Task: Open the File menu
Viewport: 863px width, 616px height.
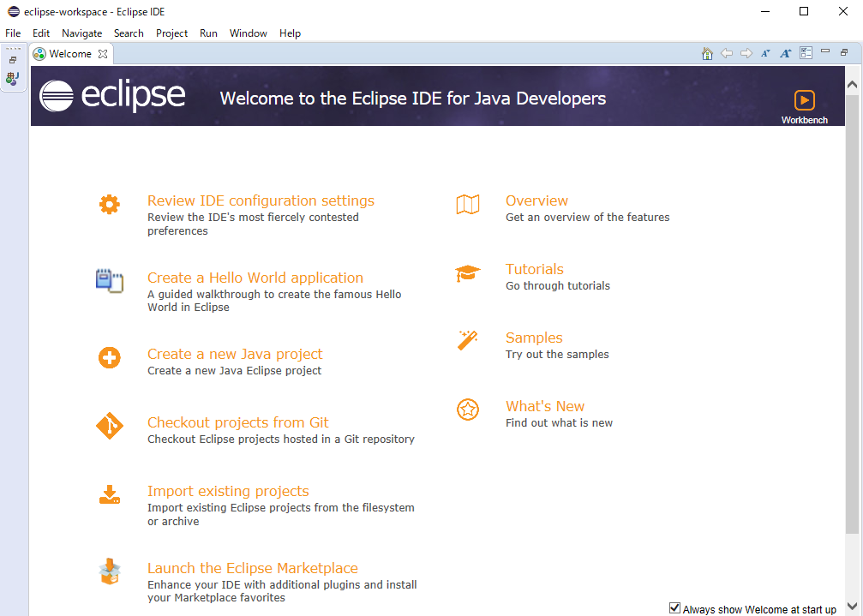Action: (13, 33)
